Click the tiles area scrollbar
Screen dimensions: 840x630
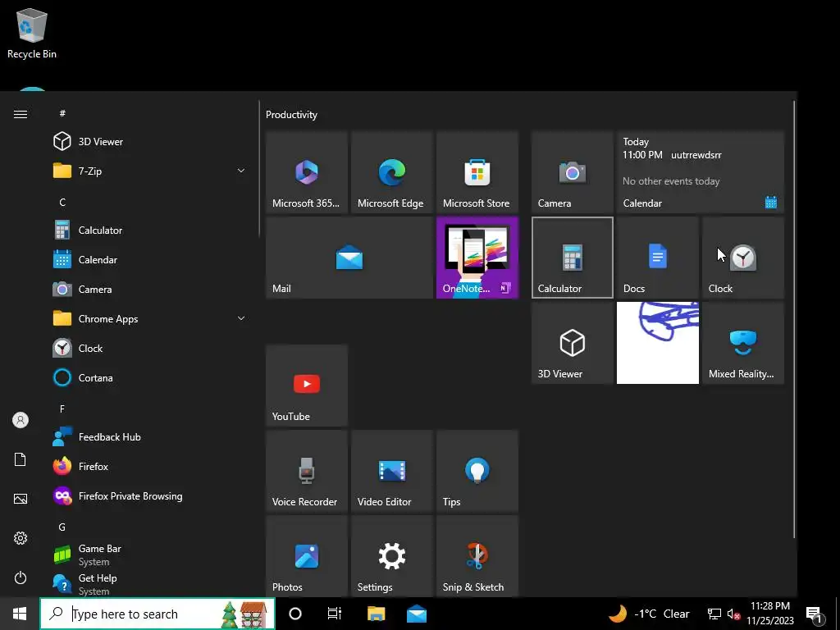coord(795,320)
